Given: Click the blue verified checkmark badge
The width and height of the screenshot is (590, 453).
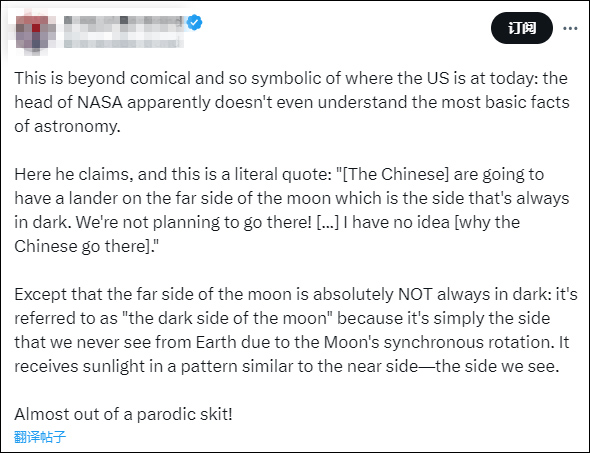Looking at the screenshot, I should (195, 23).
